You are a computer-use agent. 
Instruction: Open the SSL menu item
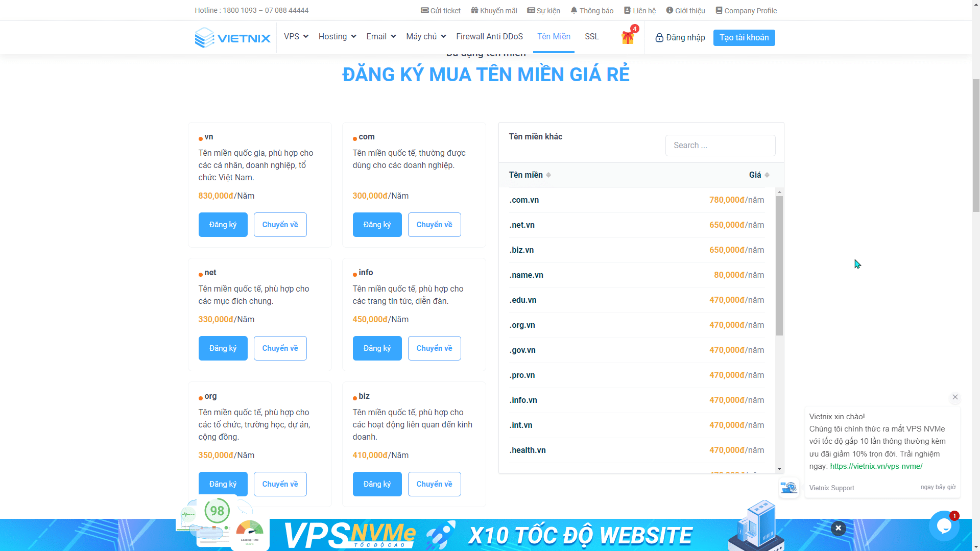click(591, 36)
